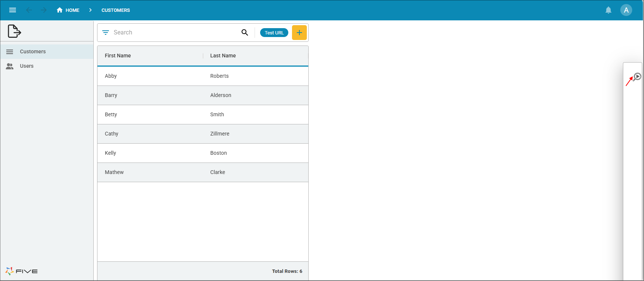Open the user avatar A menu

click(626, 10)
